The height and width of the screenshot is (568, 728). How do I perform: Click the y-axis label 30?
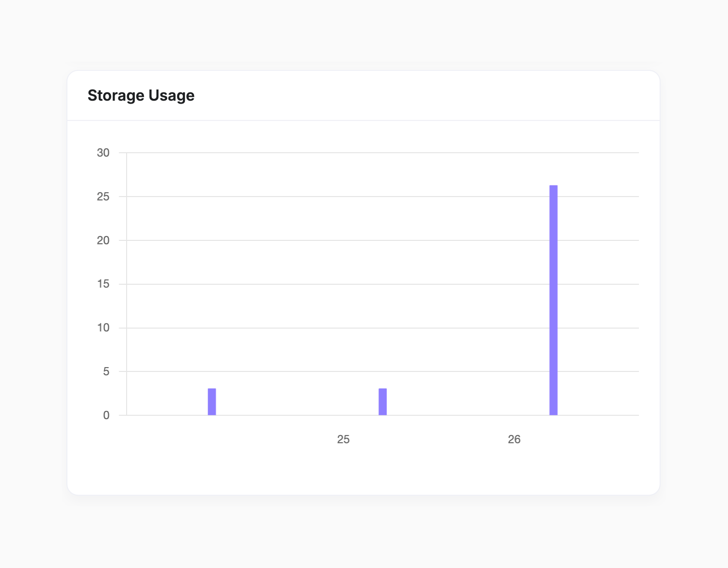(104, 153)
